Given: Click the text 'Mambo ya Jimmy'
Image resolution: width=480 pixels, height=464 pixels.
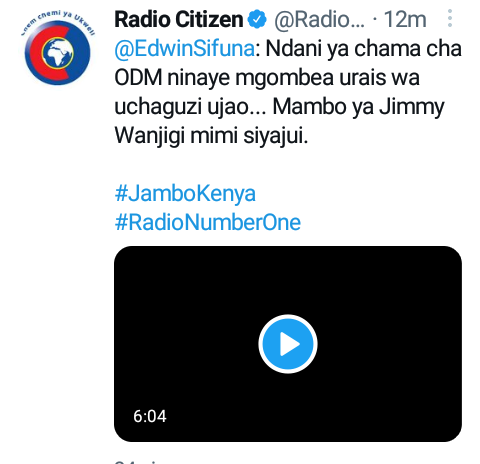Looking at the screenshot, I should 359,107.
